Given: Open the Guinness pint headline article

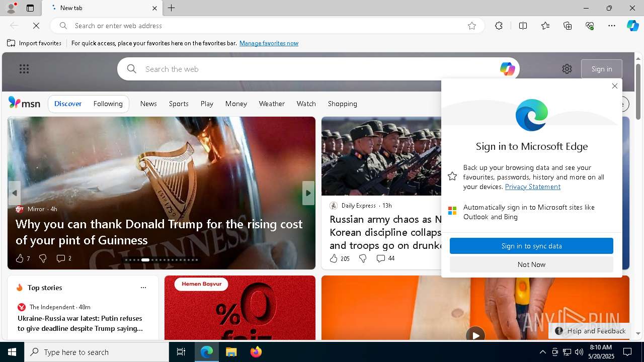Looking at the screenshot, I should 159,232.
